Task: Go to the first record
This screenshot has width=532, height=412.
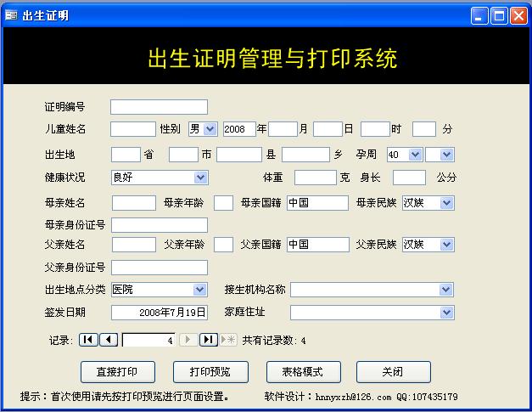Action: click(x=88, y=340)
